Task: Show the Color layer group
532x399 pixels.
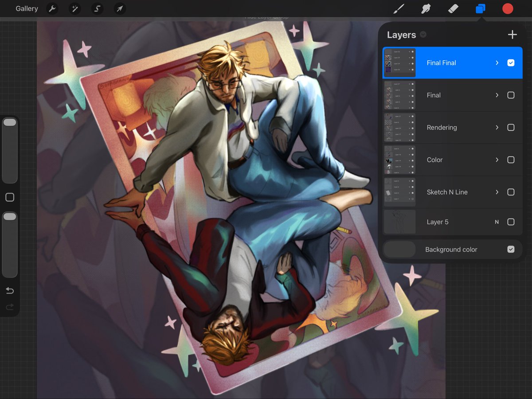Action: point(511,160)
